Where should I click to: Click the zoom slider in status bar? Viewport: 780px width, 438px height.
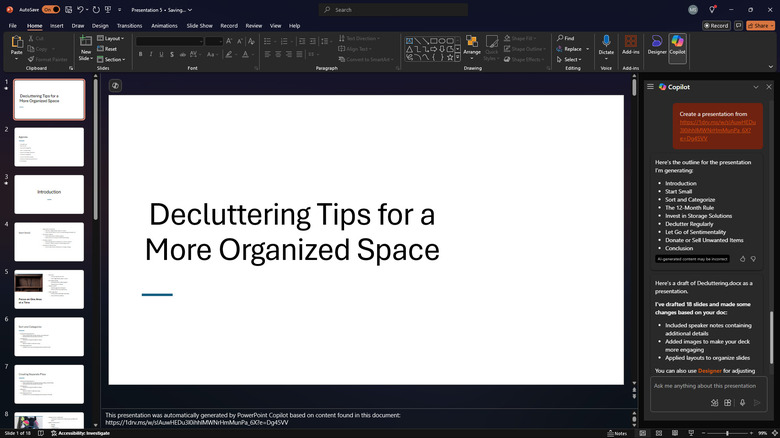pyautogui.click(x=729, y=433)
